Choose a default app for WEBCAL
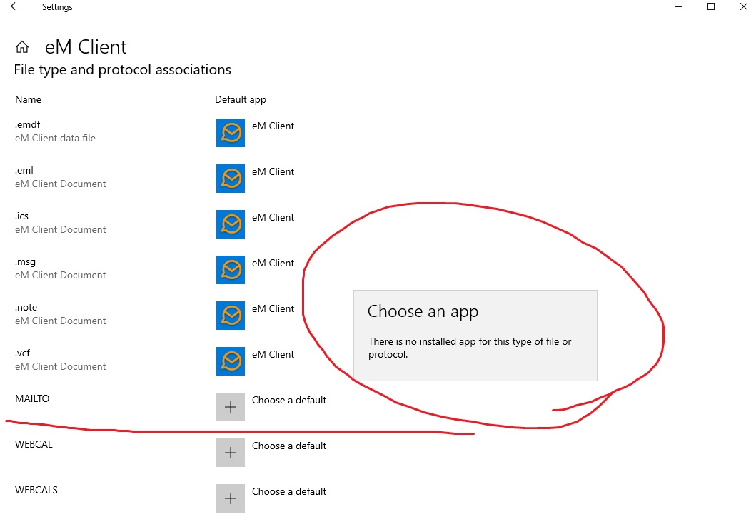756x532 pixels. [x=289, y=446]
